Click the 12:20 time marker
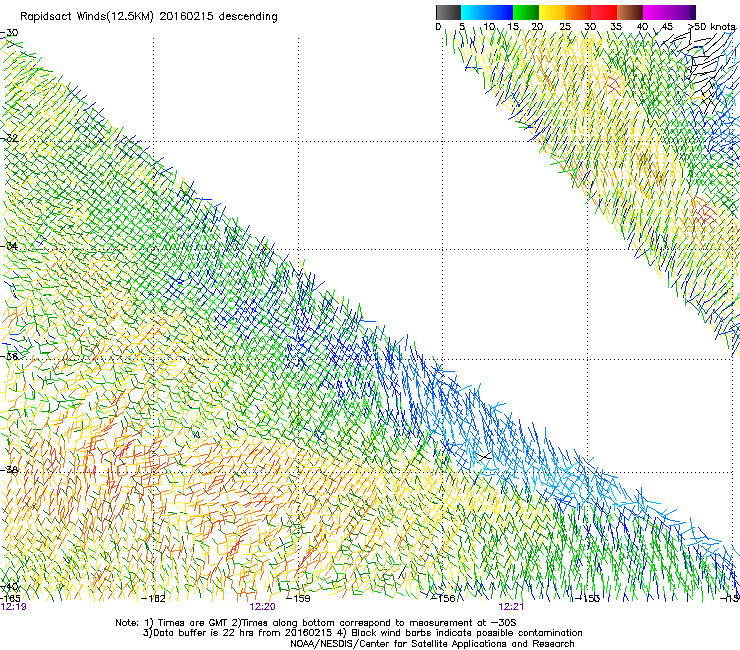This screenshot has height=650, width=740. 262,607
